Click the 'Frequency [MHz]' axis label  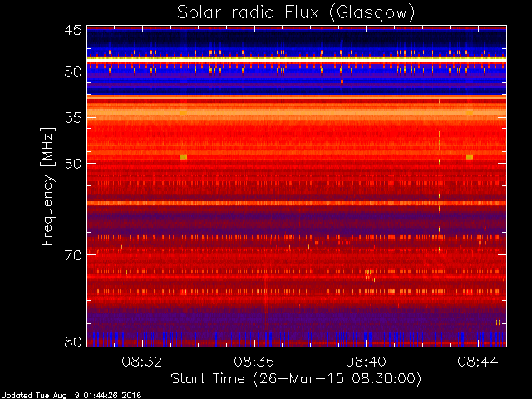point(47,186)
